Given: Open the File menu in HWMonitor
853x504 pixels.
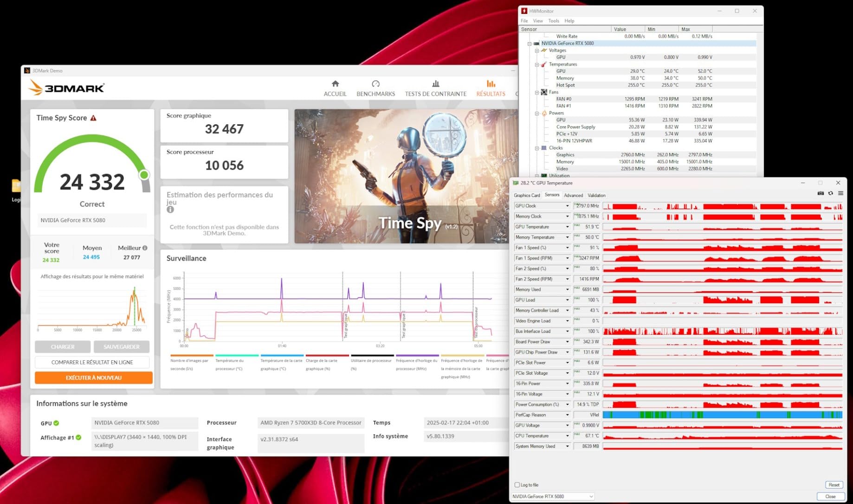Looking at the screenshot, I should [524, 21].
